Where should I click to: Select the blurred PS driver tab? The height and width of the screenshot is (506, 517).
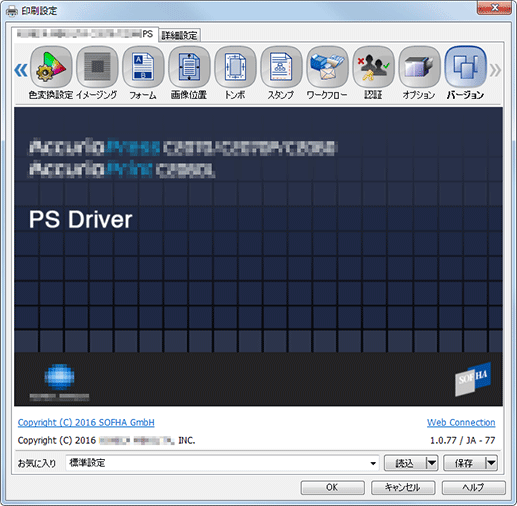click(x=85, y=34)
